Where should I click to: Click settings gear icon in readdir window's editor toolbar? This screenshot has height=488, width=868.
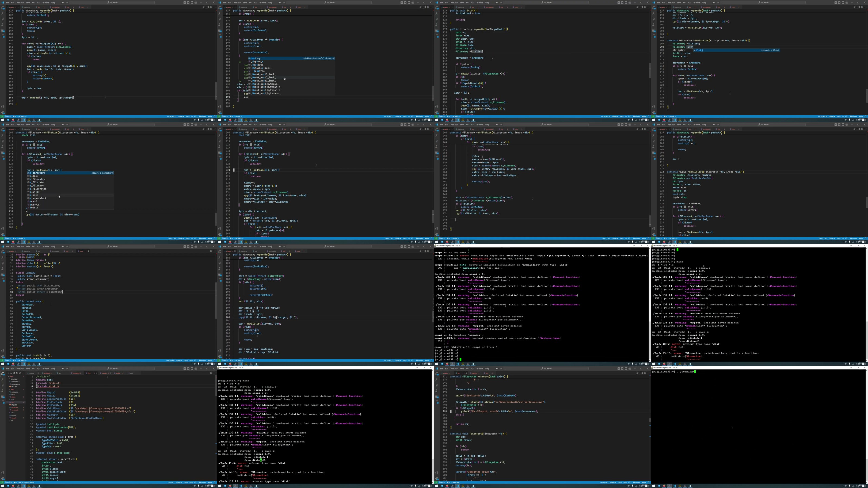point(208,7)
